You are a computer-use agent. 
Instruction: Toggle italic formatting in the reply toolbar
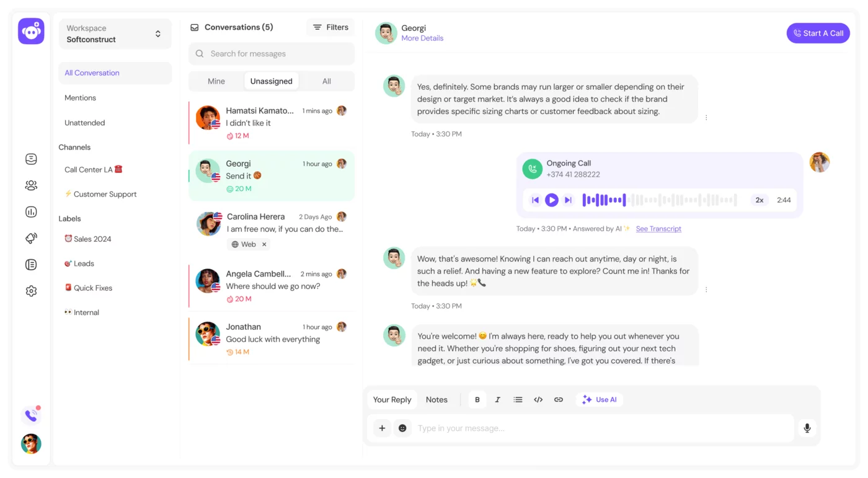[497, 399]
